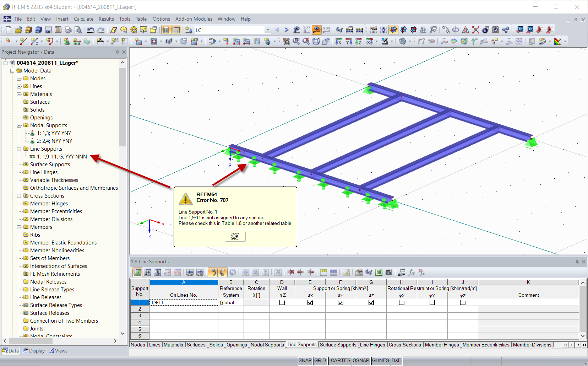Toggle SNAP in the status bar

coord(305,360)
